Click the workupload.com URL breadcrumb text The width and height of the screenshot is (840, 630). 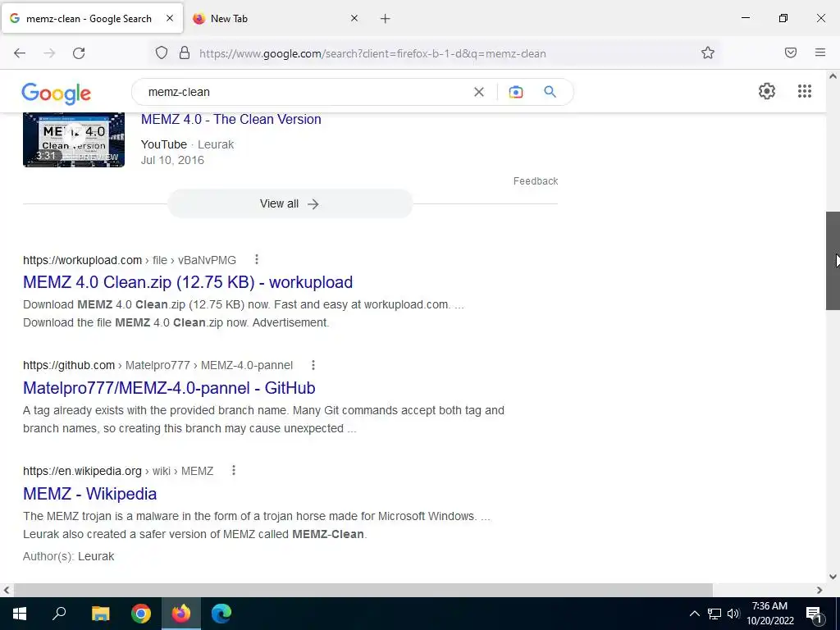click(x=130, y=260)
